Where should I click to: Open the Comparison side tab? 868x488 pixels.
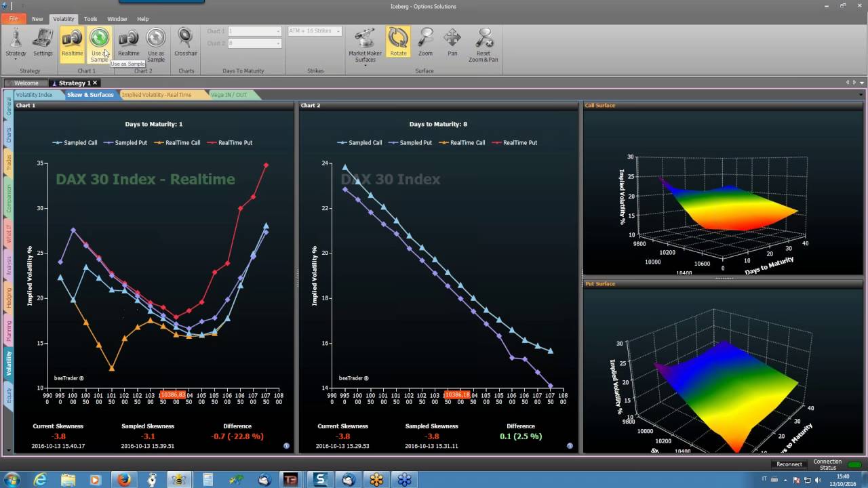point(9,198)
